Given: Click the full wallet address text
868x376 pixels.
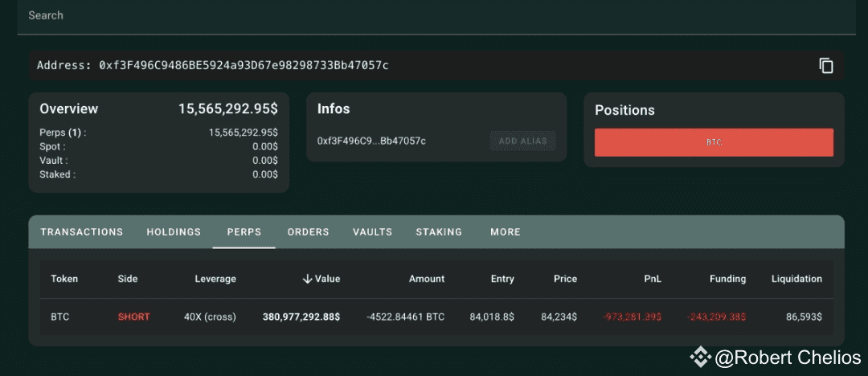Looking at the screenshot, I should 244,65.
